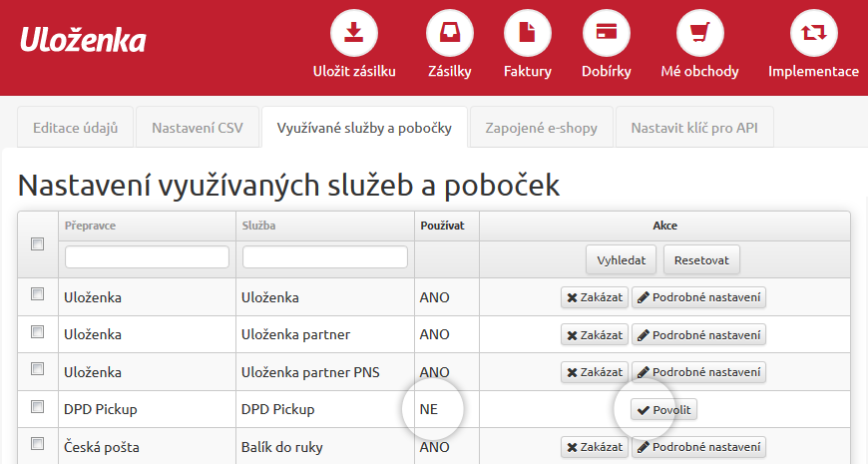Click Zakázat for the Uloženka partner row
This screenshot has width=868, height=464.
[x=595, y=335]
